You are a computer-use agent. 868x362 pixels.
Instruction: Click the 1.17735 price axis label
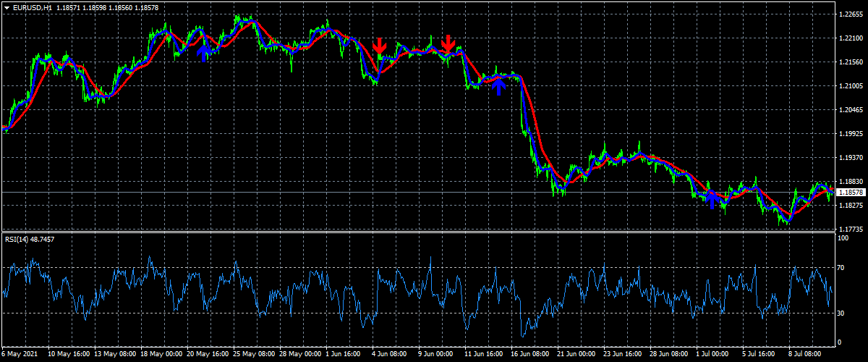[x=851, y=229]
